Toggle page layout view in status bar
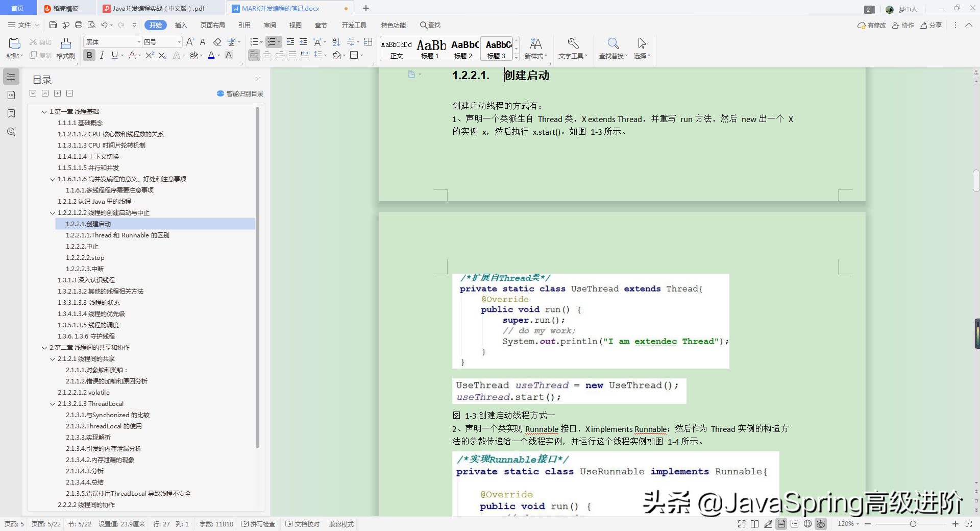980x531 pixels. click(781, 524)
